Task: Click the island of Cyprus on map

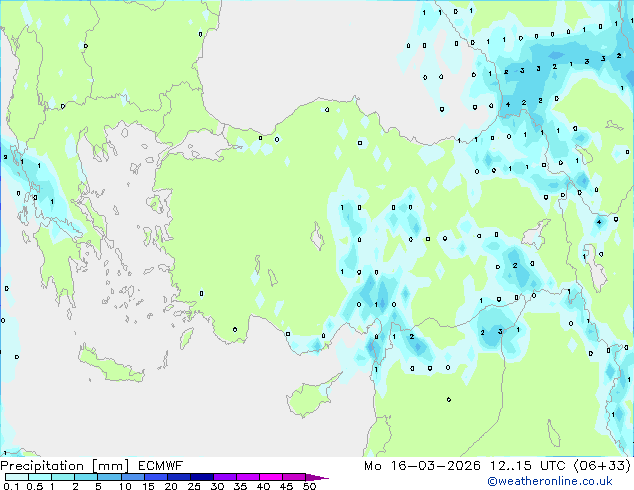Action: pos(309,398)
